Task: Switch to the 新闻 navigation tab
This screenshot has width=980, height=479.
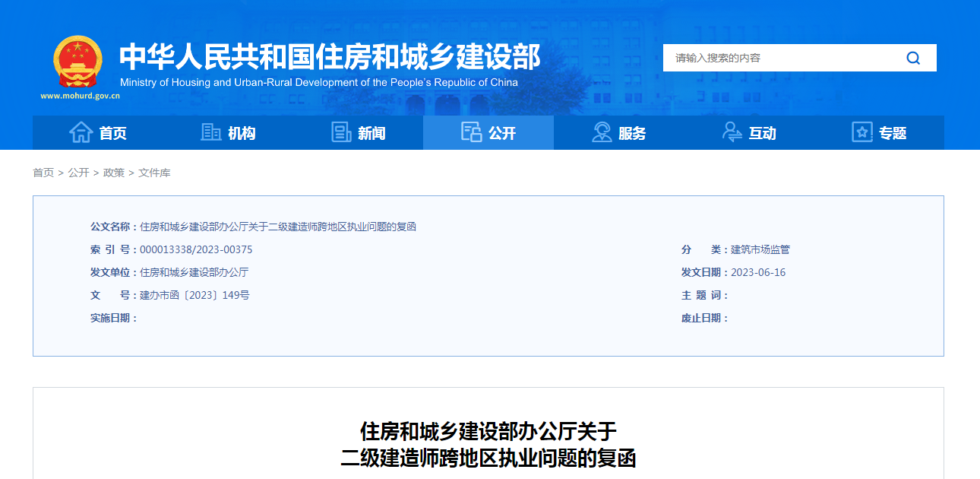Action: tap(371, 133)
